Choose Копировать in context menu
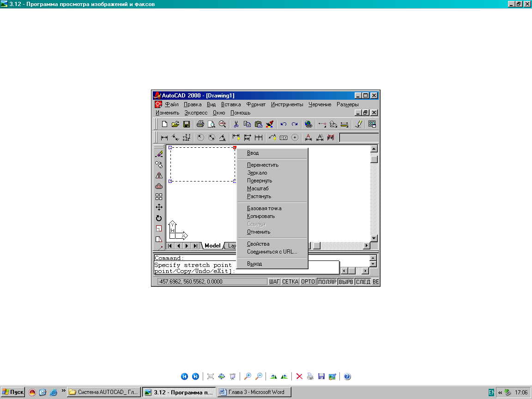The image size is (532, 399). [272, 216]
